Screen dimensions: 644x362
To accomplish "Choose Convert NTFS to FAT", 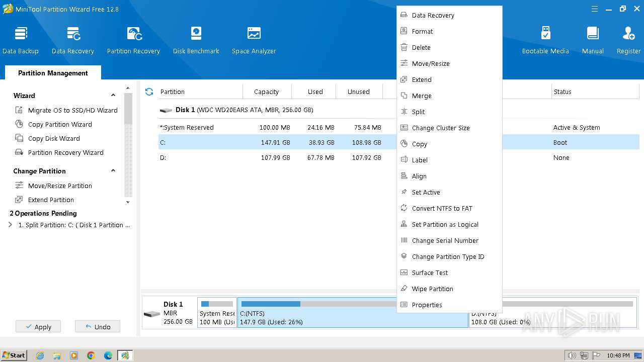I will [442, 208].
